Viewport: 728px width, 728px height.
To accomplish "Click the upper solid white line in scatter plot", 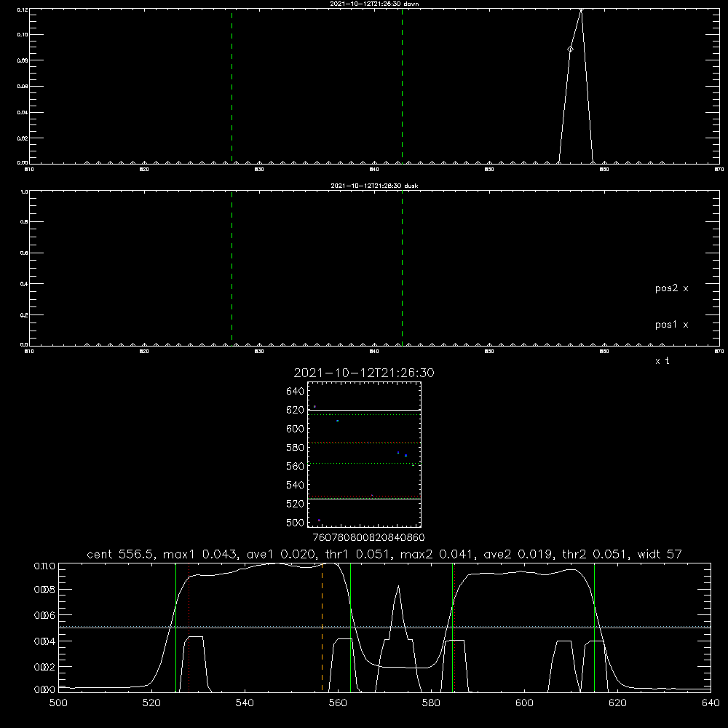I will pos(364,411).
